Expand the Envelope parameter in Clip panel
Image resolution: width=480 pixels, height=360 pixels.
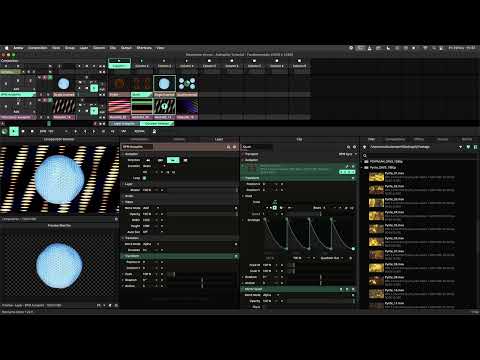243,220
